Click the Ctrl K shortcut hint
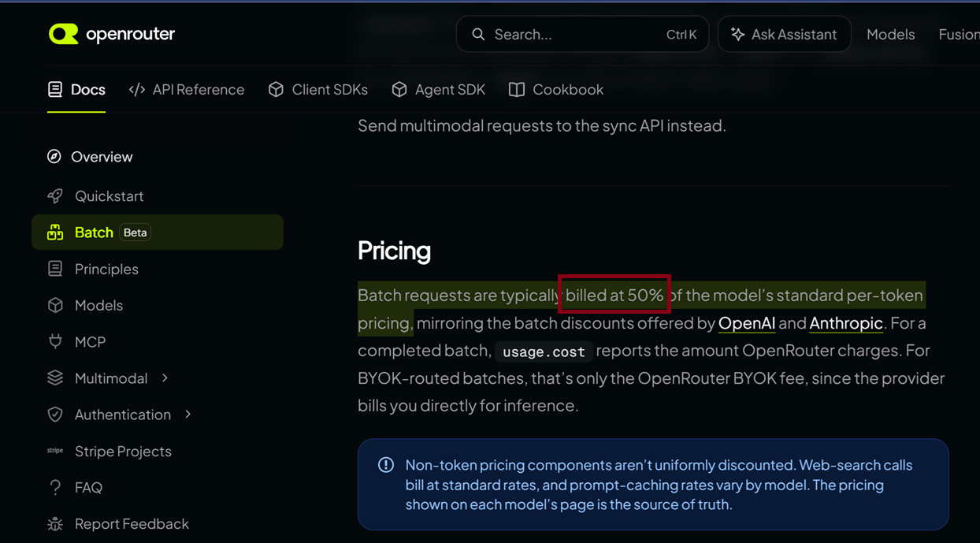980x543 pixels. pyautogui.click(x=681, y=35)
